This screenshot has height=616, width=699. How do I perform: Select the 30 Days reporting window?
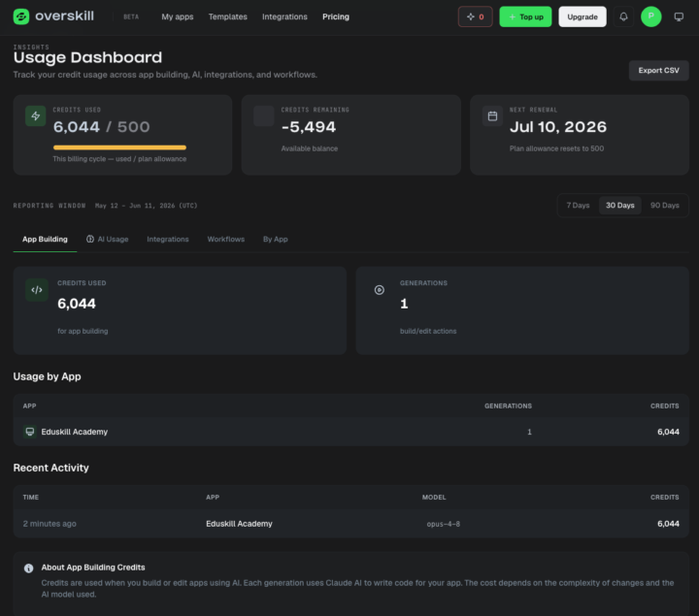pos(619,206)
